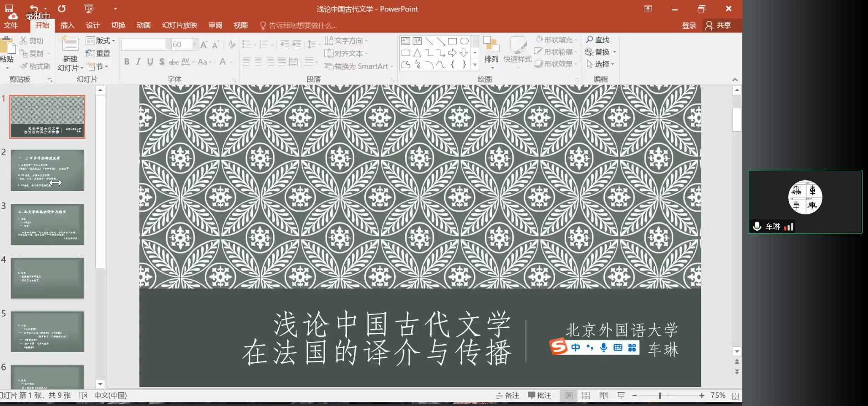868x406 pixels.
Task: Click the Sogou input microphone icon
Action: pos(603,348)
